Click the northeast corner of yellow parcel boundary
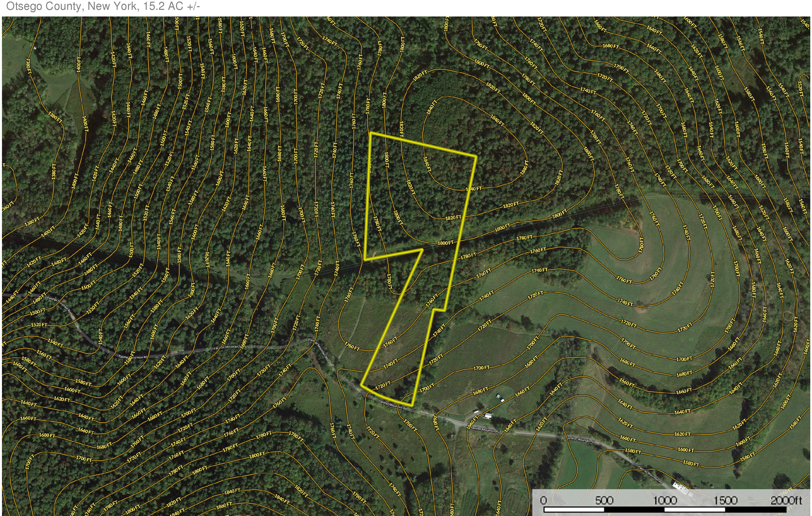Screen dimensions: 812x516 (x=476, y=156)
